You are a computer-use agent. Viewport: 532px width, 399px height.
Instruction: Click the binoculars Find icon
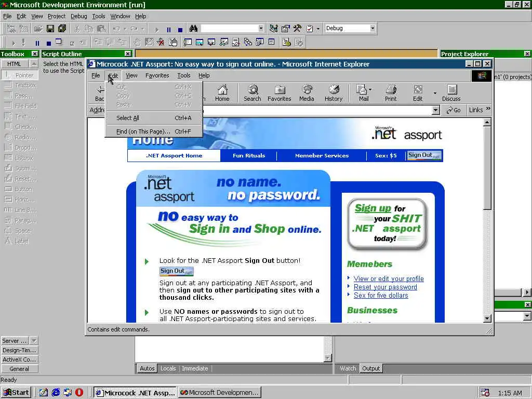pyautogui.click(x=193, y=29)
